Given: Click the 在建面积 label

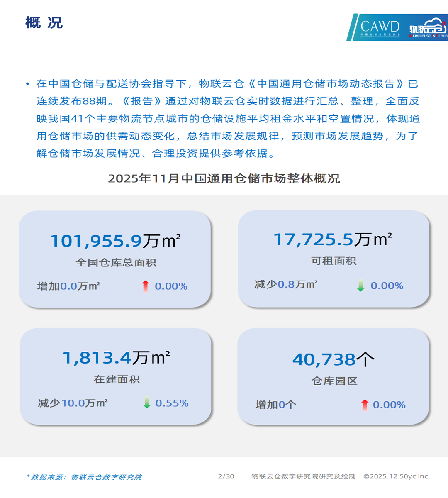Looking at the screenshot, I should coord(117,379).
